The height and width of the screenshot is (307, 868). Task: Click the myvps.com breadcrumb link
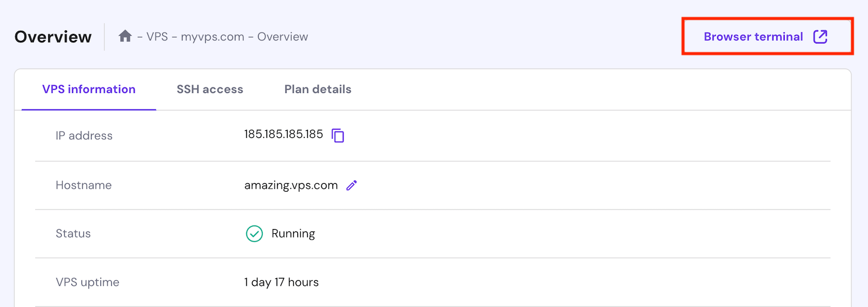212,37
